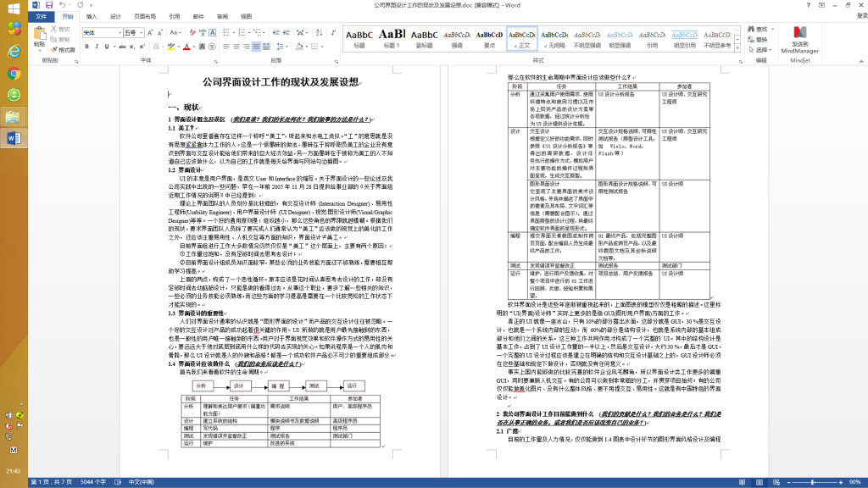This screenshot has width=868, height=488.
Task: Show or hide paragraph marks
Action: click(333, 33)
